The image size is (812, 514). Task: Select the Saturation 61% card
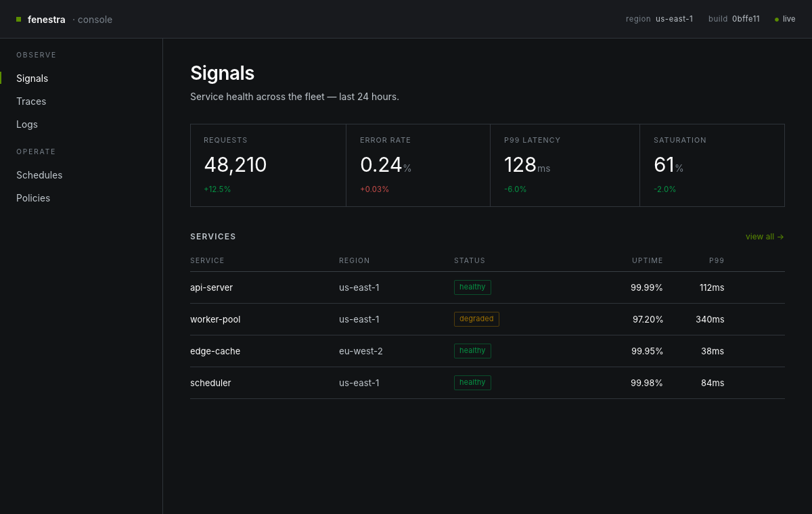pos(712,165)
